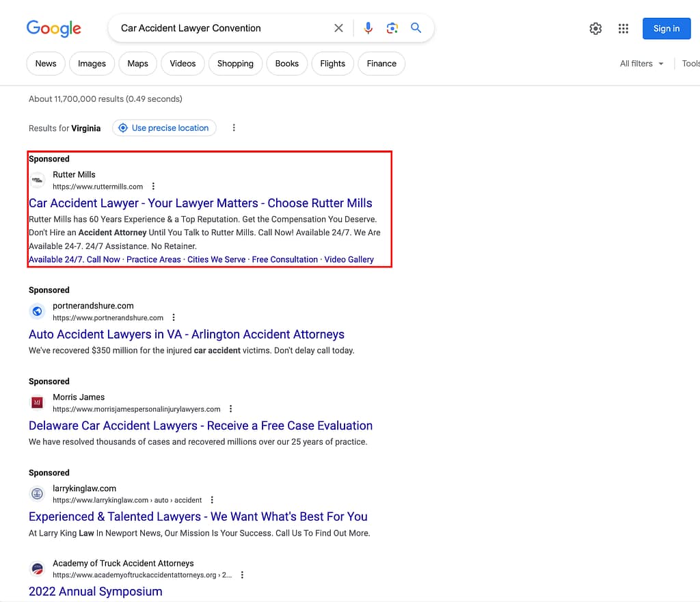
Task: Open Auto Accident Lawyers in VA headline
Action: click(x=187, y=335)
